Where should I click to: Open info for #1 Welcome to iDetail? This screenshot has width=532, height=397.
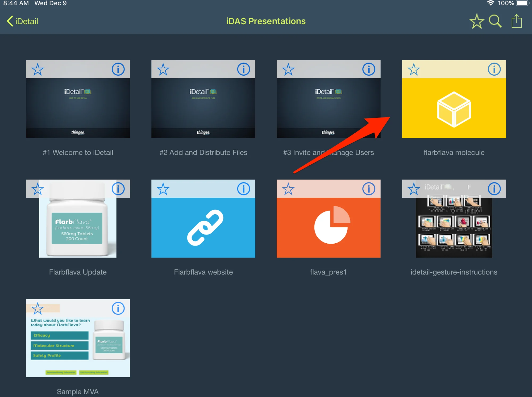[x=118, y=69]
